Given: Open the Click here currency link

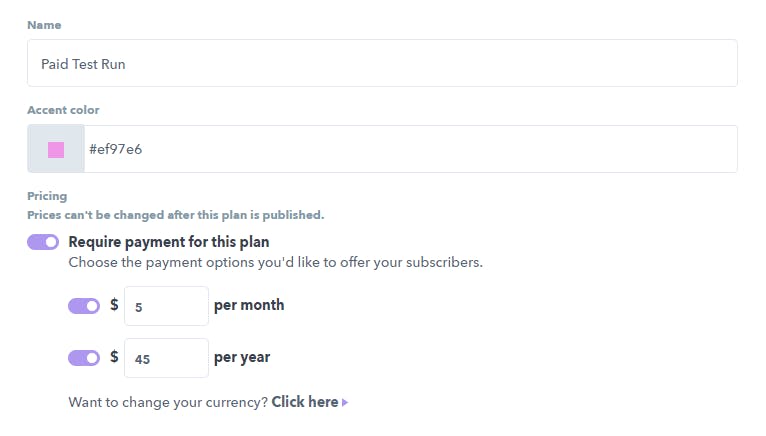Looking at the screenshot, I should (305, 402).
